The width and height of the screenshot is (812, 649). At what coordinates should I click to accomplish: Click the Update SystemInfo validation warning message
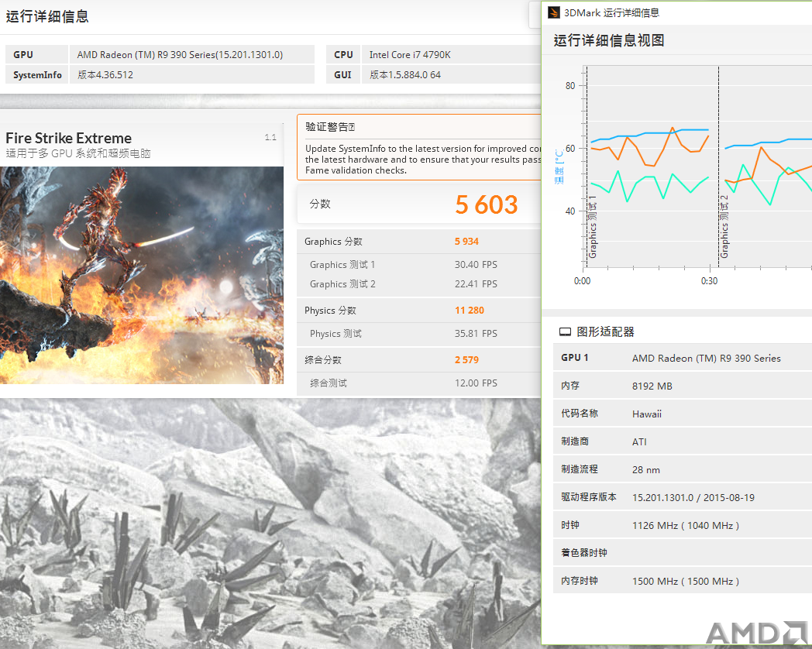point(423,160)
